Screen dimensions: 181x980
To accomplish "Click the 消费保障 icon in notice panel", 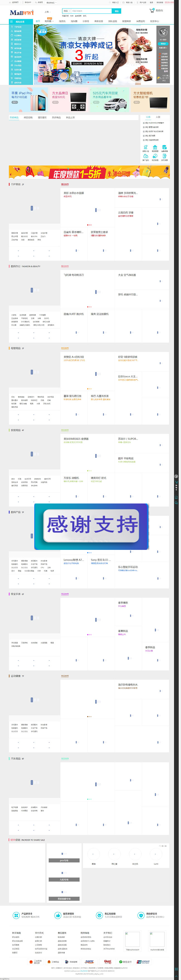I will [164, 147].
